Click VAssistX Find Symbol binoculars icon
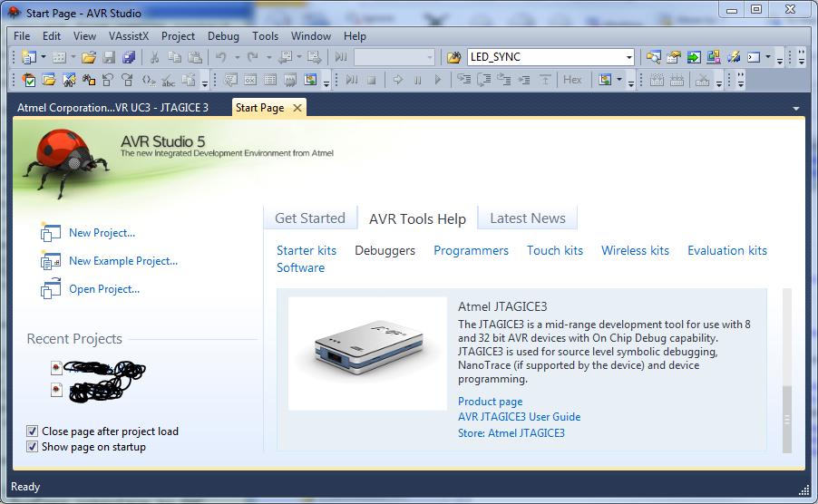This screenshot has width=818, height=504. (69, 80)
